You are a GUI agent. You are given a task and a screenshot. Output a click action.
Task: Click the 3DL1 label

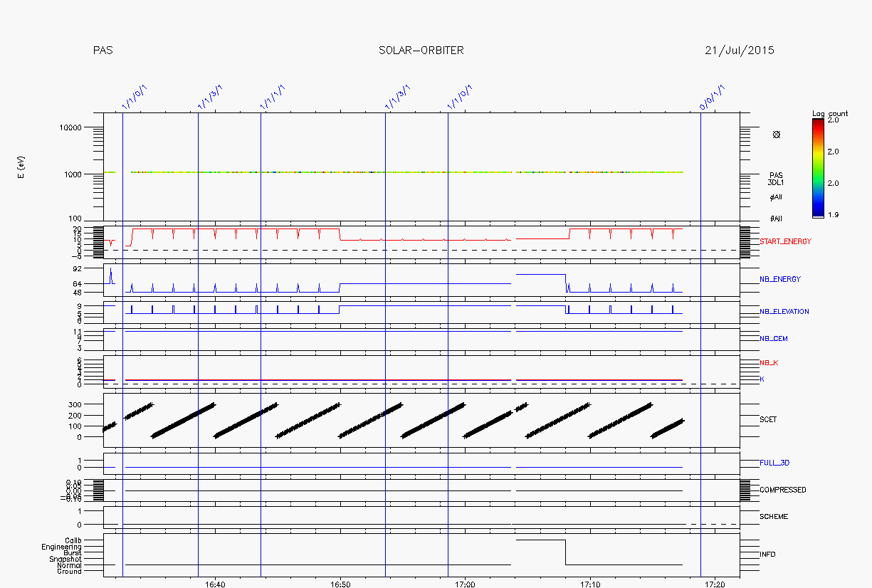(x=775, y=183)
